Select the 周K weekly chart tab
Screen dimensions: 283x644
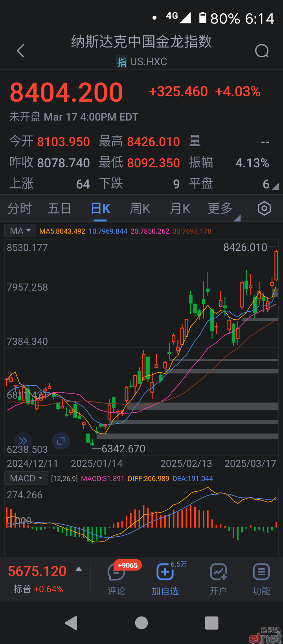point(140,209)
